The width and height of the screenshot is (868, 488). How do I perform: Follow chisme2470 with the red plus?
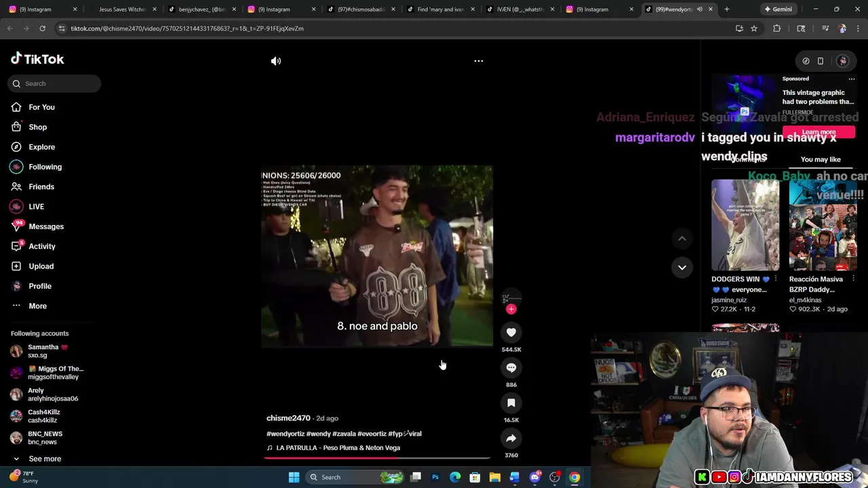pos(511,309)
